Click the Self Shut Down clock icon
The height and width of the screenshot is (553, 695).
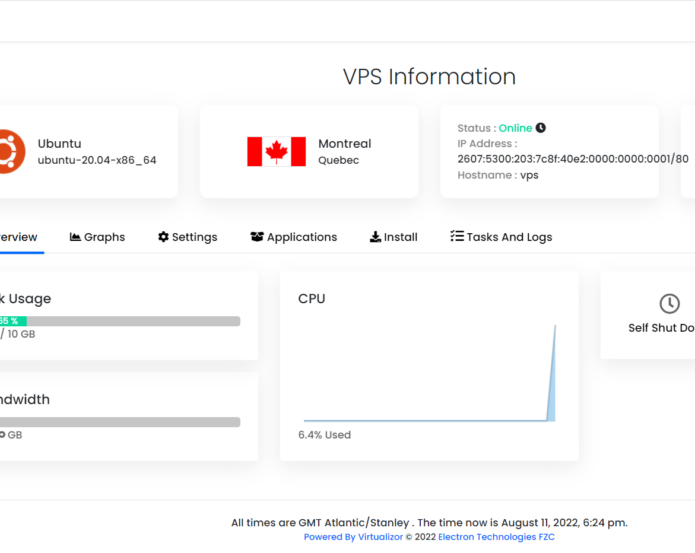(669, 304)
